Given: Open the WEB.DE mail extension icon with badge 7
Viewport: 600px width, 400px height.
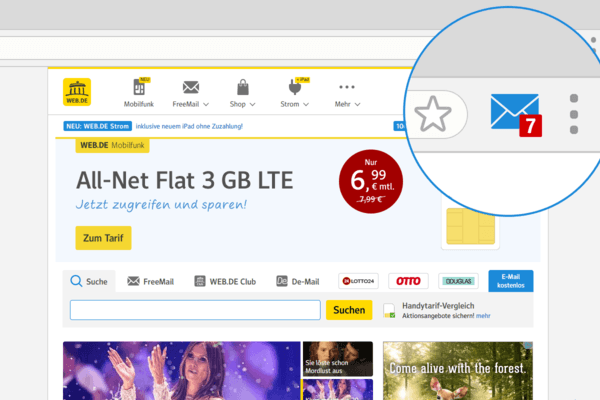Looking at the screenshot, I should tap(516, 115).
